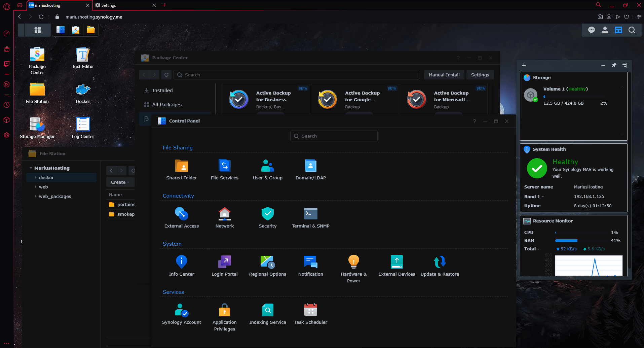Viewport: 644px width, 348px height.
Task: Open Security settings icon
Action: pyautogui.click(x=268, y=213)
